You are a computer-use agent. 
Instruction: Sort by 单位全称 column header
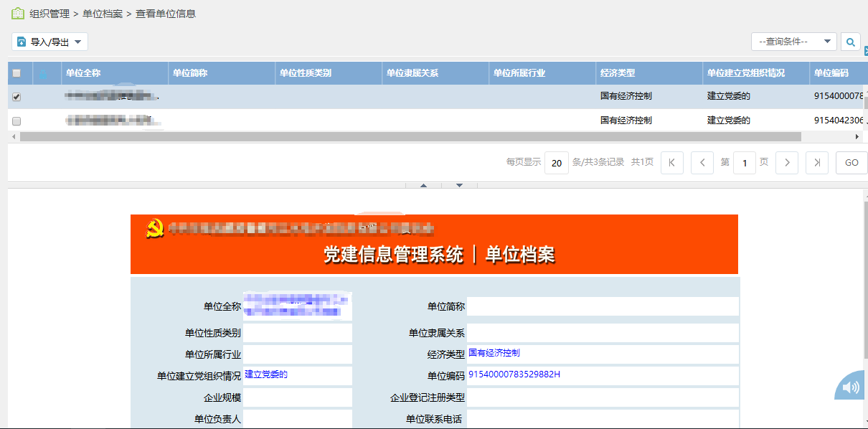pos(83,73)
